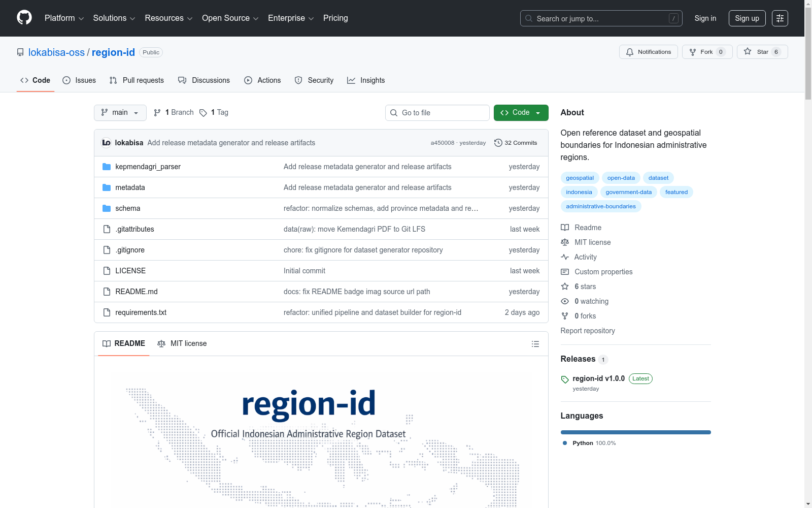
Task: Click the Notifications button
Action: coord(649,52)
